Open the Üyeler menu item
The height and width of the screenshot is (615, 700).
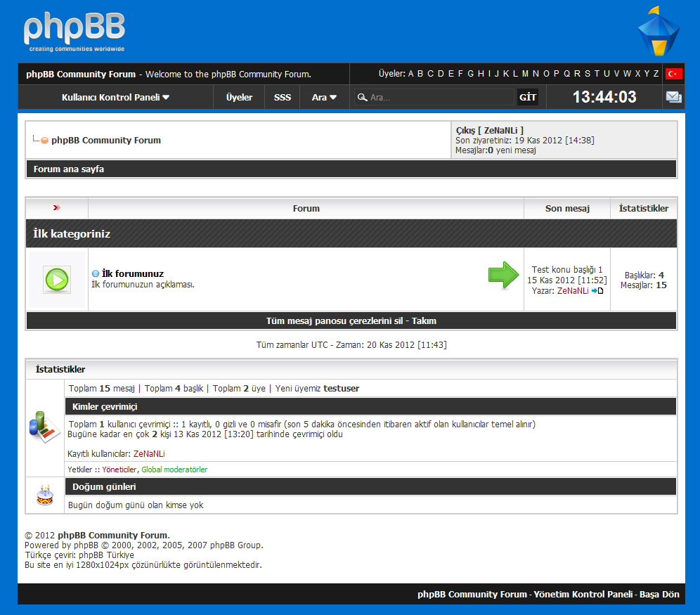tap(239, 97)
